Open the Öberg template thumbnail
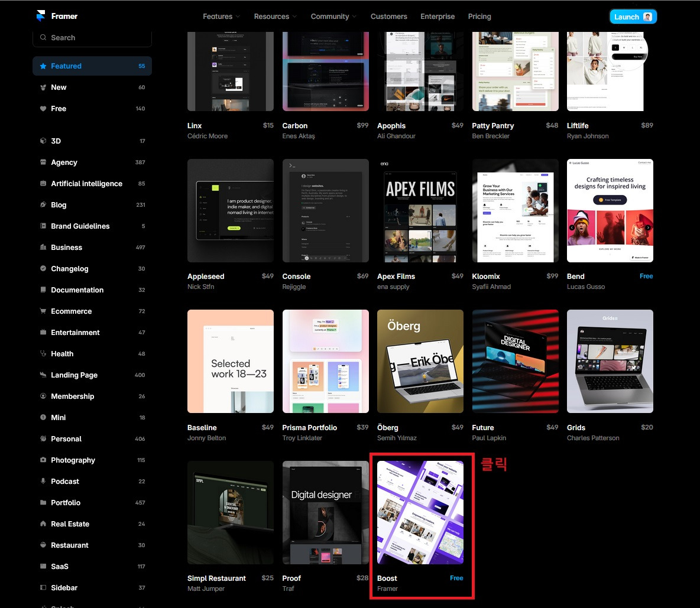Screen dimensions: 700x608 click(x=420, y=362)
